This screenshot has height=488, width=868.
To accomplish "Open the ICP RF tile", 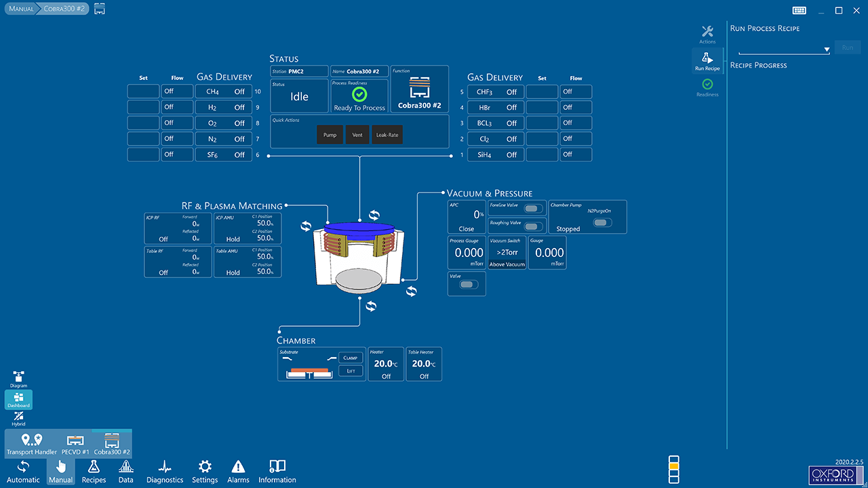I will [x=178, y=228].
